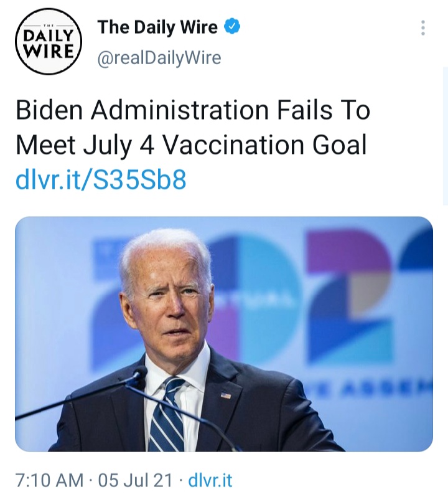
Task: Click the vertical scrollbar on the right
Action: coord(445,136)
